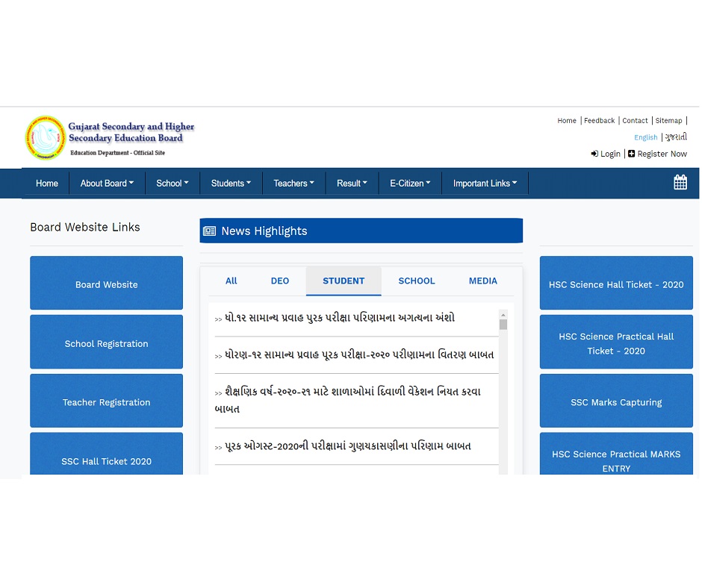Switch to the SCHOOL news tab
Screen dimensions: 702x588
click(x=417, y=281)
